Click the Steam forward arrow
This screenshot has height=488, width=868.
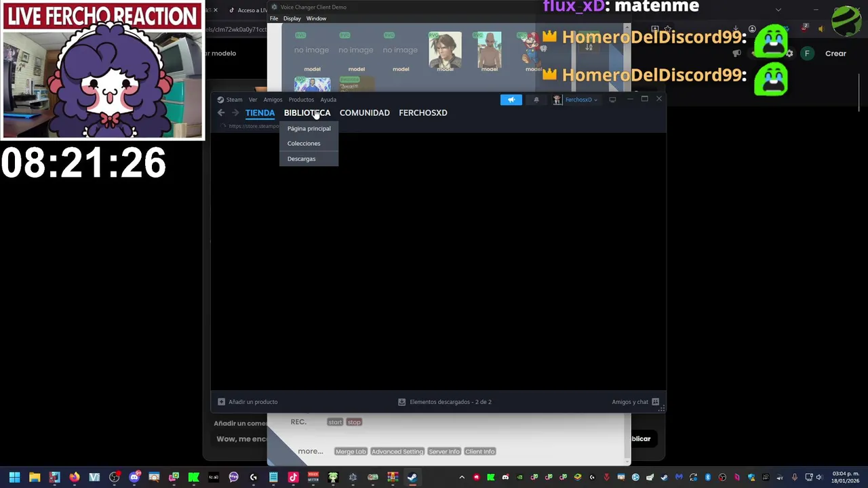tap(235, 113)
